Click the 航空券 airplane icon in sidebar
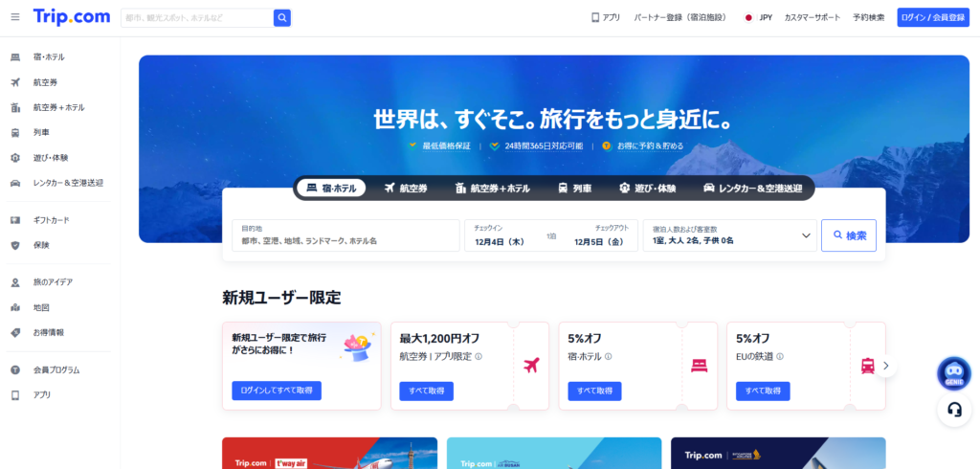 [15, 82]
